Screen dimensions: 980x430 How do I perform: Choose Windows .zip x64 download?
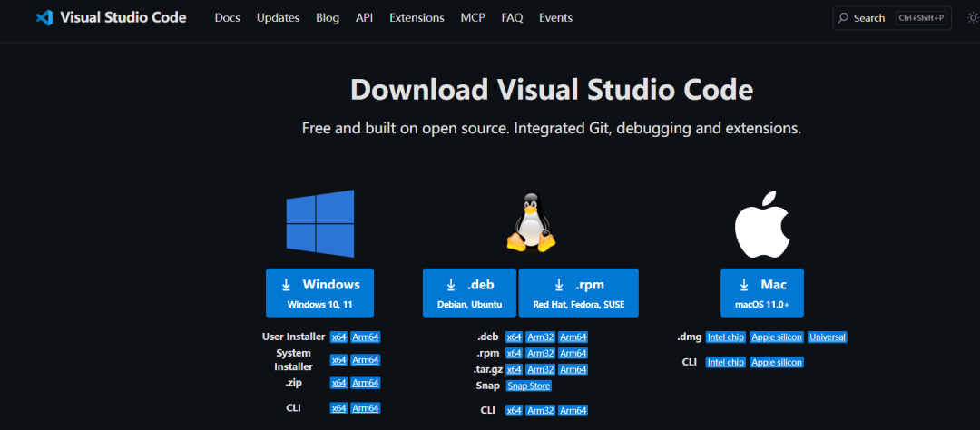point(338,383)
